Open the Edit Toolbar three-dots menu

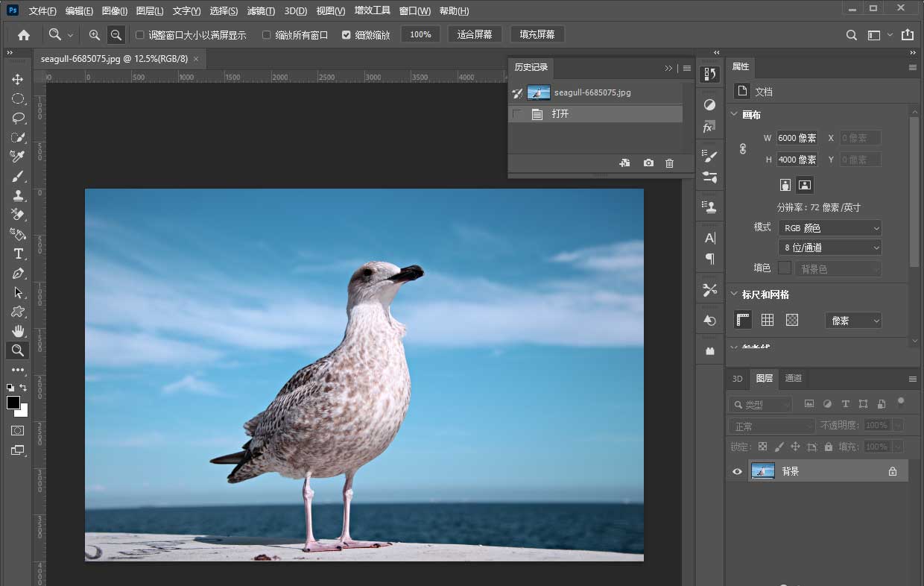[x=18, y=370]
